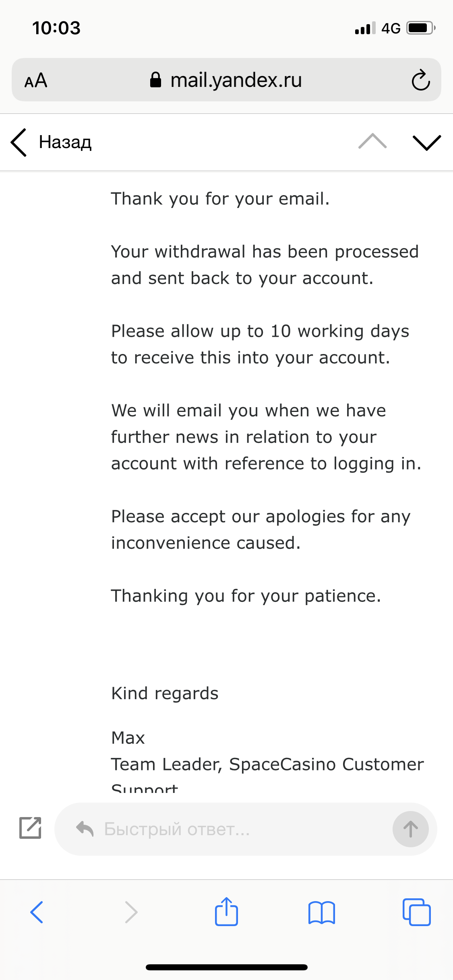Open the Safari share sheet
Screen dimensions: 453x980
[x=226, y=912]
